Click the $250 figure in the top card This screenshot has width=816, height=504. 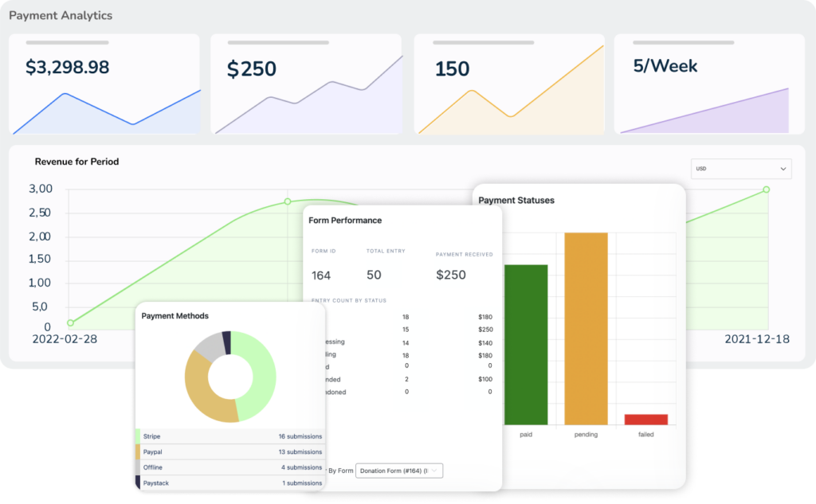point(251,68)
